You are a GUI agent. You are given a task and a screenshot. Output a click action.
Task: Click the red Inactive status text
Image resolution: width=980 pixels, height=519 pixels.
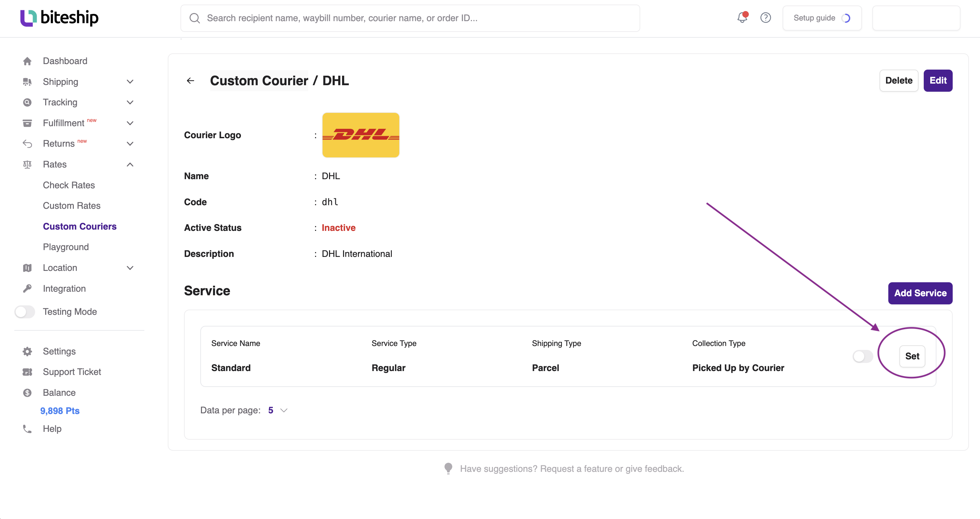pyautogui.click(x=338, y=228)
